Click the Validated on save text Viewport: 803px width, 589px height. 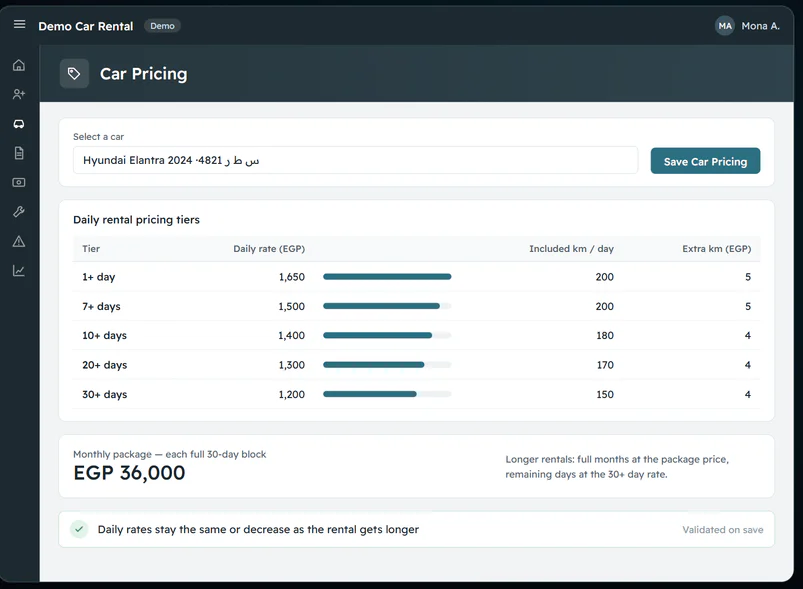click(x=723, y=530)
